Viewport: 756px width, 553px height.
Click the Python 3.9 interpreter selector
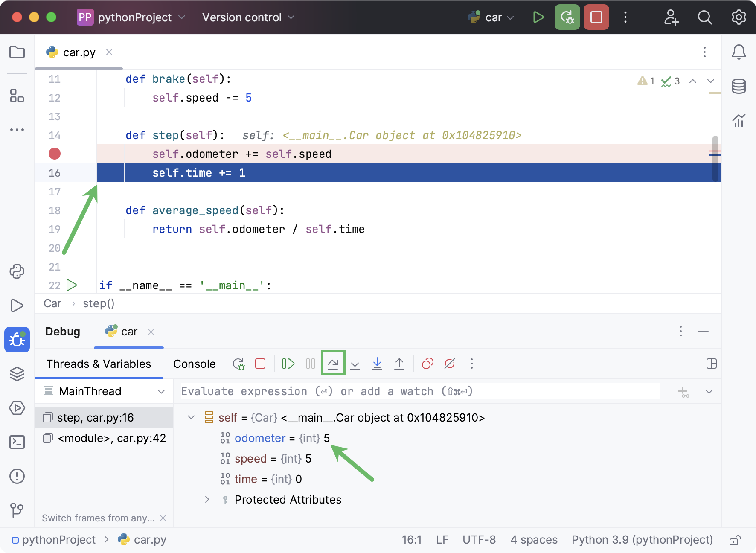click(x=642, y=540)
